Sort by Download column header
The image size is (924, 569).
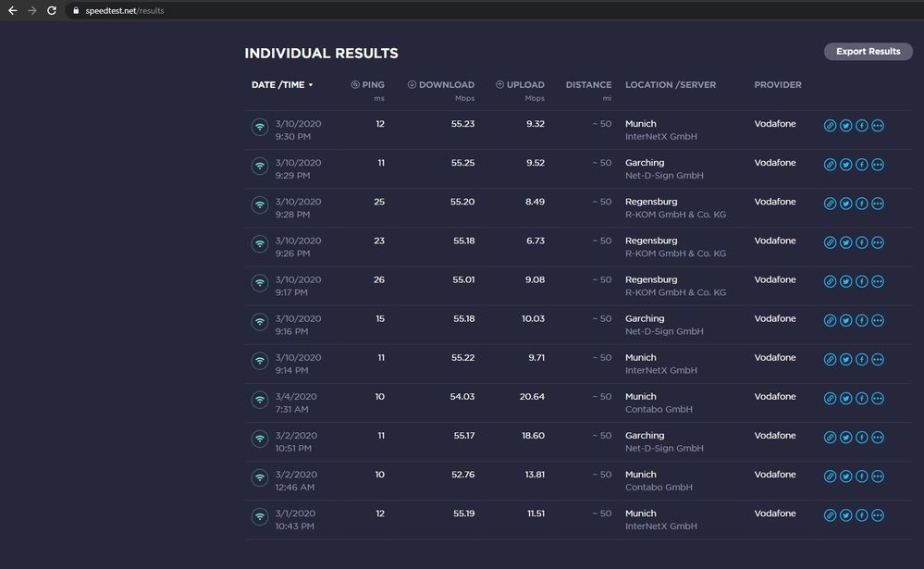click(x=441, y=85)
